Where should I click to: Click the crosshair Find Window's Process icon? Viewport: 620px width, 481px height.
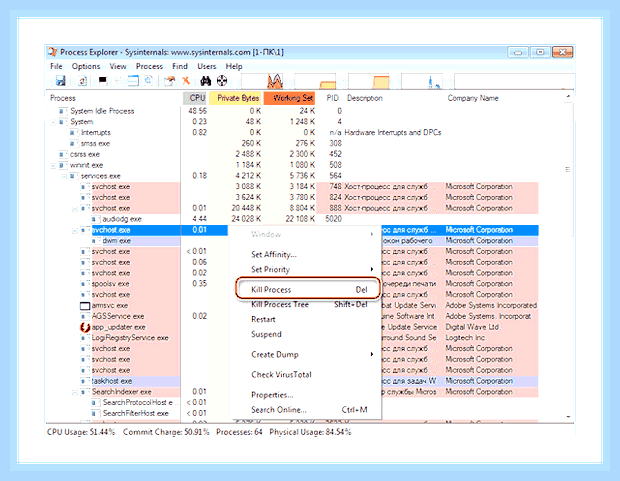(222, 81)
